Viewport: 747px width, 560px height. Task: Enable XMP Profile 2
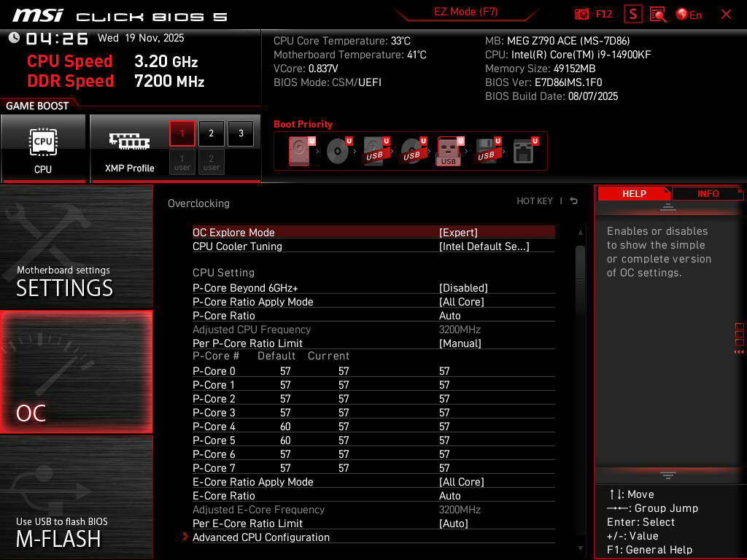212,133
